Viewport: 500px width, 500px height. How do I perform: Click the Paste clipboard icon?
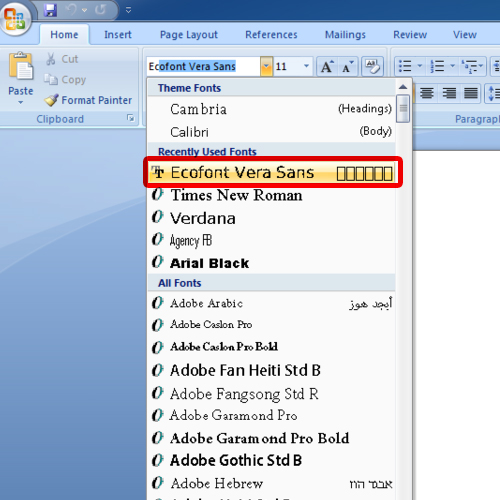tap(21, 66)
